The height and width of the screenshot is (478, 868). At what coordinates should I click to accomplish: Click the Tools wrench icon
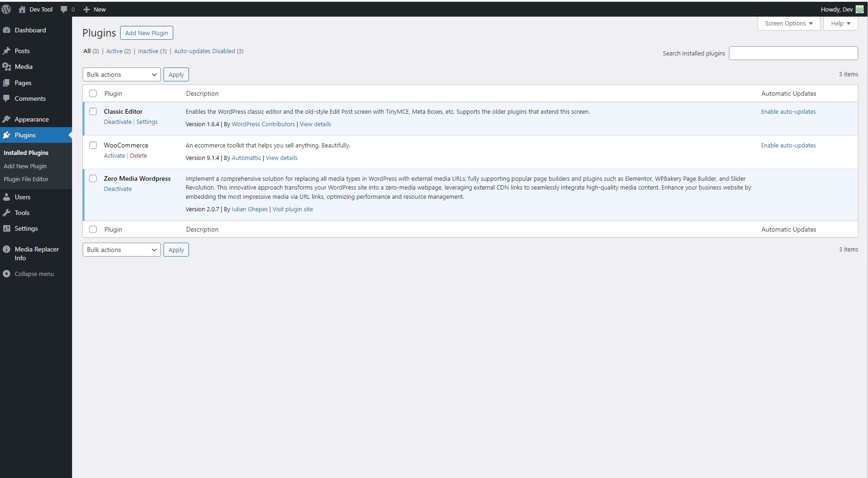[x=6, y=213]
